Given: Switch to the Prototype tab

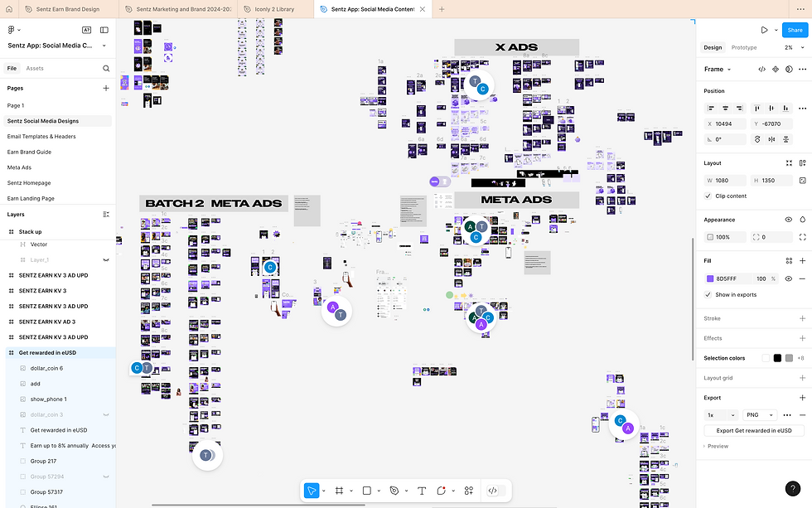Looking at the screenshot, I should [744, 47].
